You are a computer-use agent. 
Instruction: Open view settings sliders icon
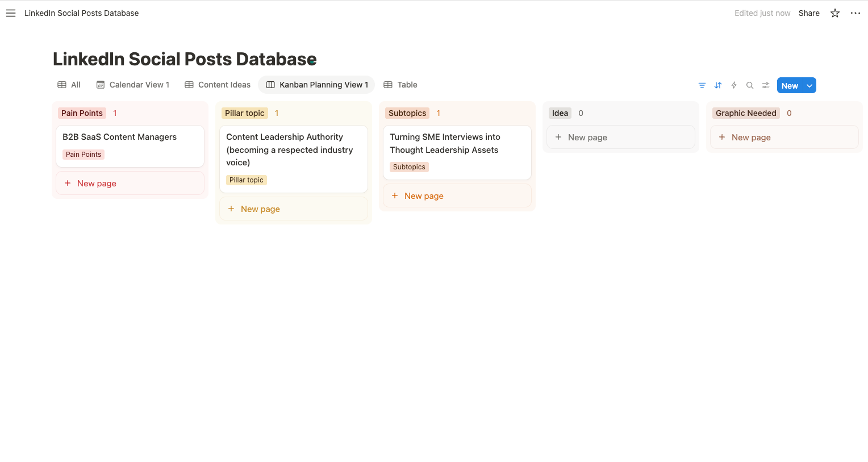(766, 85)
